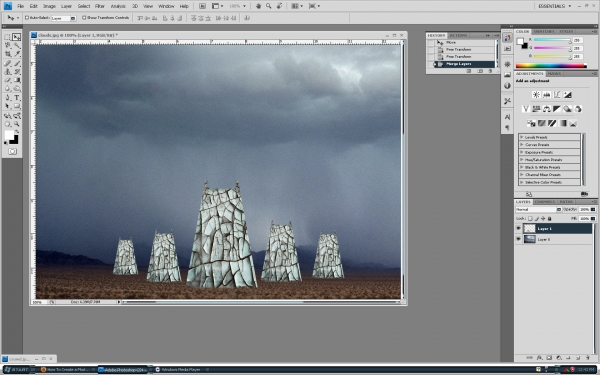Add a Levels adjustment

click(546, 95)
